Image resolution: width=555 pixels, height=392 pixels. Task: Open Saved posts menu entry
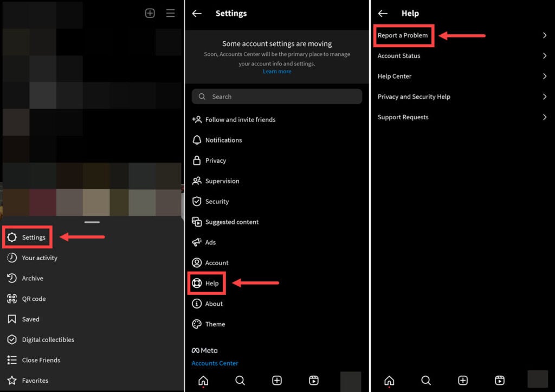point(92,319)
